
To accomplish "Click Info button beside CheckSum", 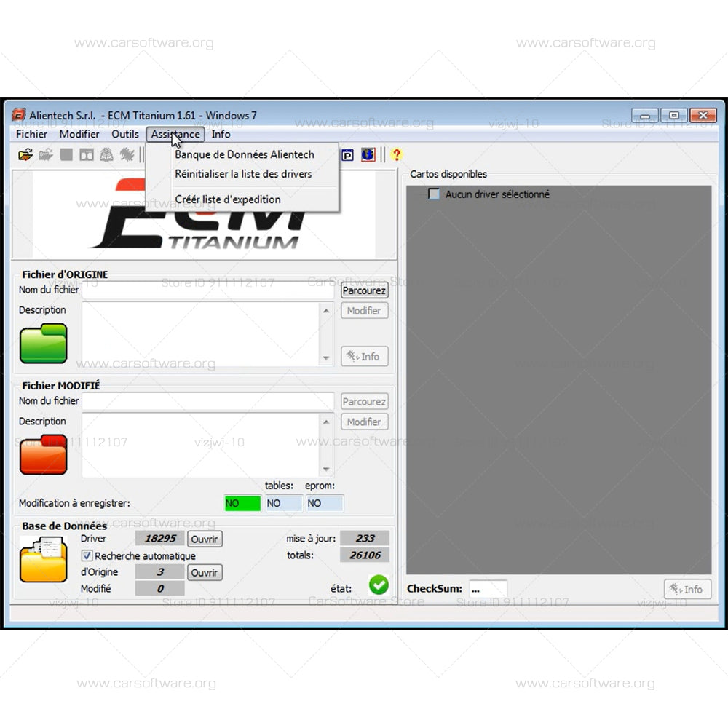I will [x=687, y=589].
